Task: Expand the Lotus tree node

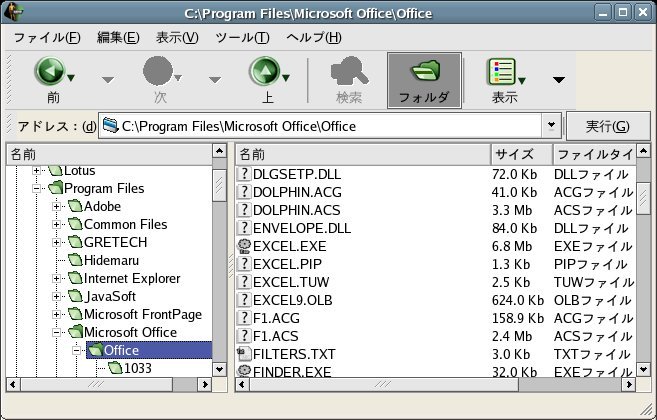Action: coord(36,170)
